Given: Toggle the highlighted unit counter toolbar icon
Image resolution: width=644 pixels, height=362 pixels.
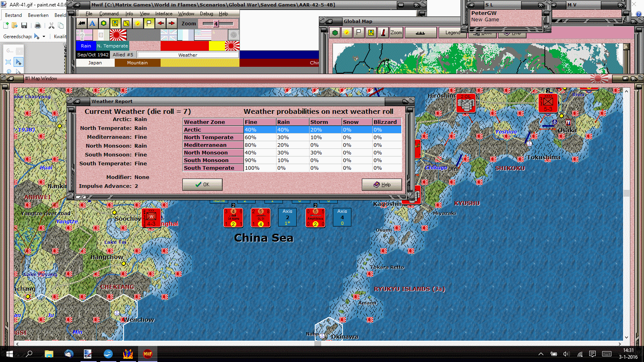Looking at the screenshot, I should [115, 23].
